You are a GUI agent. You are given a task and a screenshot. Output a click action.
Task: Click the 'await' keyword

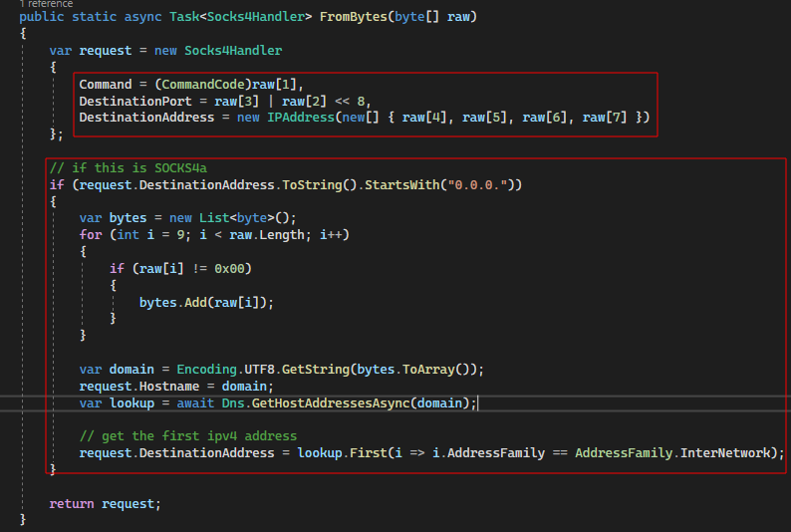195,403
